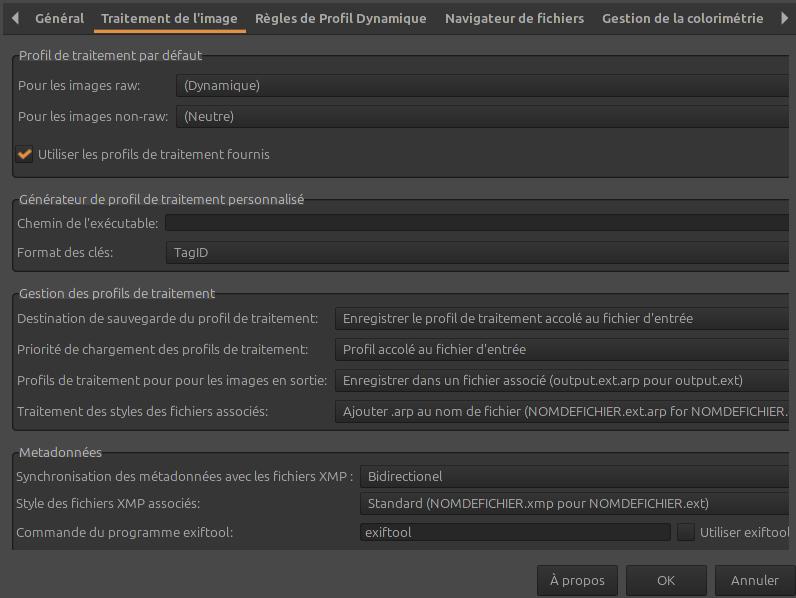Click the Chemin de l'exécutable label
Screen dimensions: 796x598
coord(87,223)
